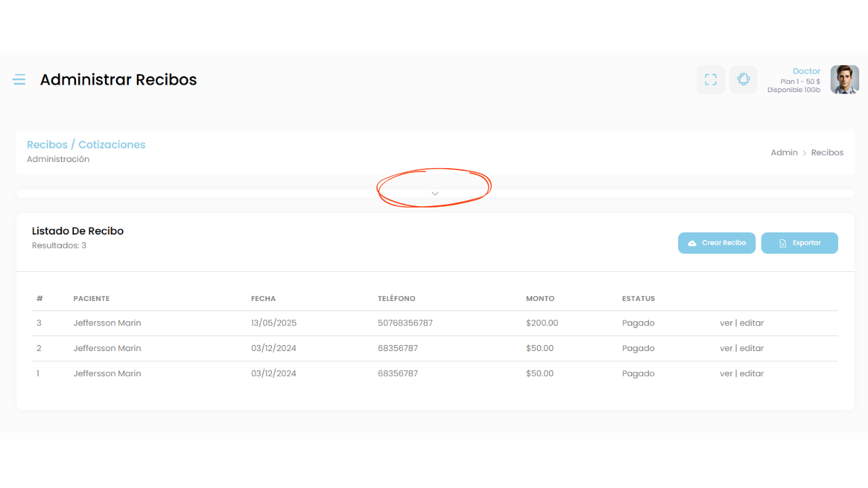View receipt number 3
Image resolution: width=868 pixels, height=488 pixels.
(726, 323)
